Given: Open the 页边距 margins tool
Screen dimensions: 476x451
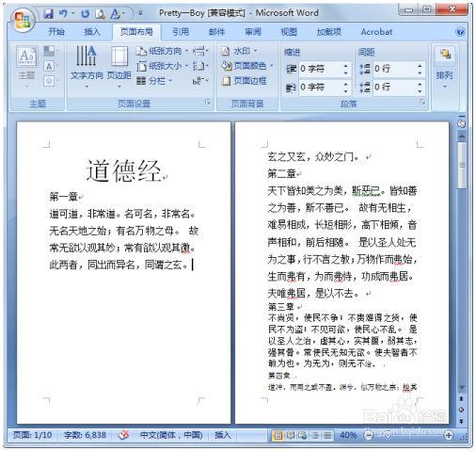Looking at the screenshot, I should click(119, 67).
